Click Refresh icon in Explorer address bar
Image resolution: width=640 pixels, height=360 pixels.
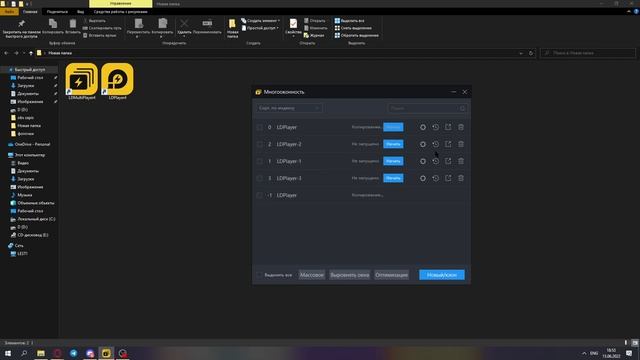point(531,53)
